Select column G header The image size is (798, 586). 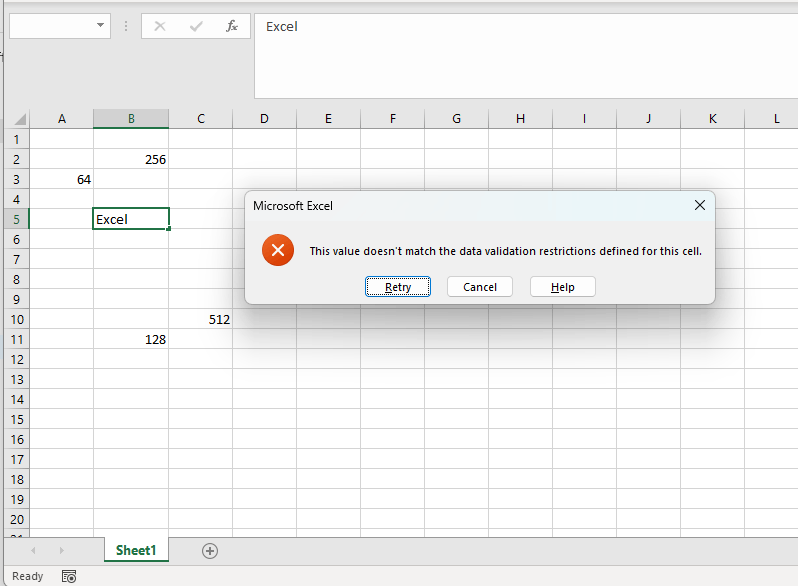(x=457, y=119)
